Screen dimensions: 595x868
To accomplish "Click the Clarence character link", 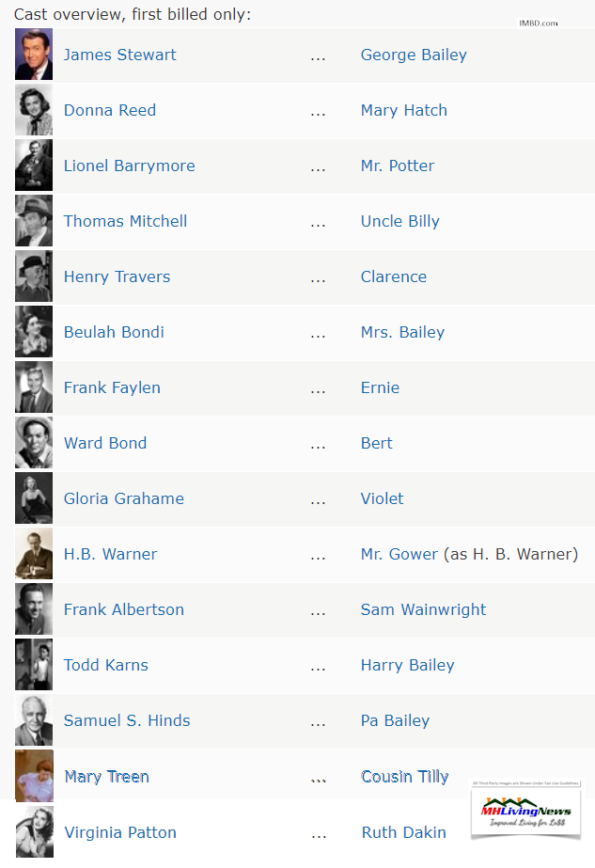I will (394, 276).
